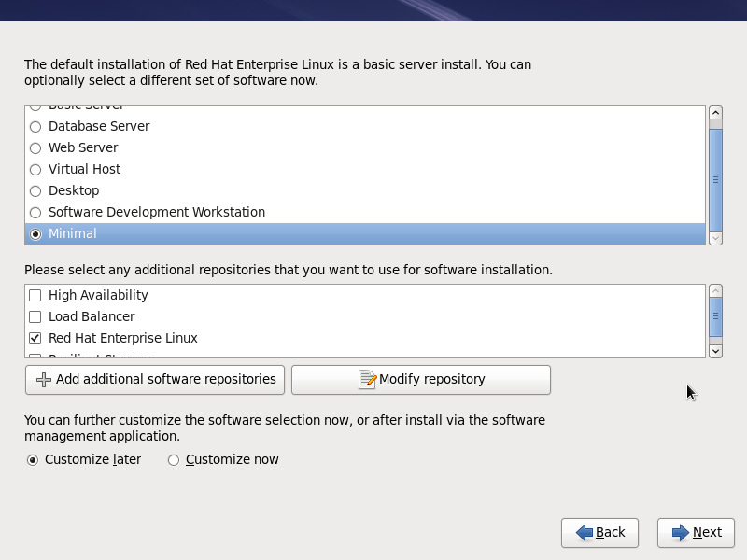The image size is (747, 560).
Task: Select Virtual Host software set
Action: [35, 170]
